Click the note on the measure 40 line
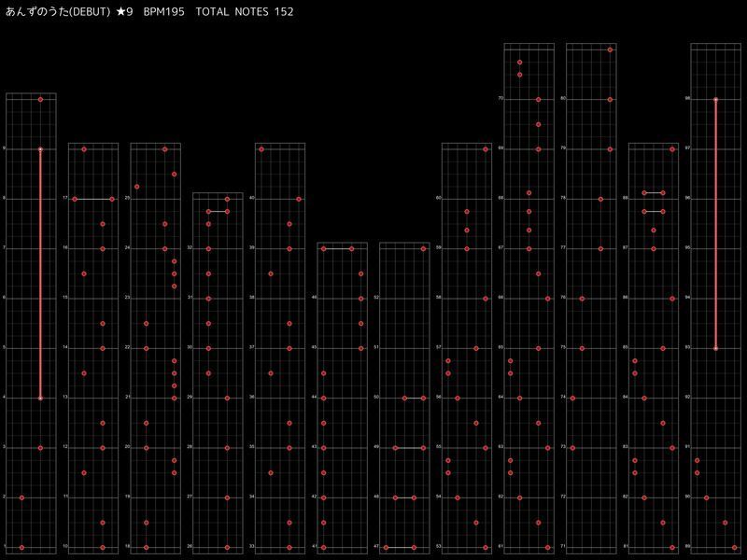The height and width of the screenshot is (560, 747). click(299, 199)
